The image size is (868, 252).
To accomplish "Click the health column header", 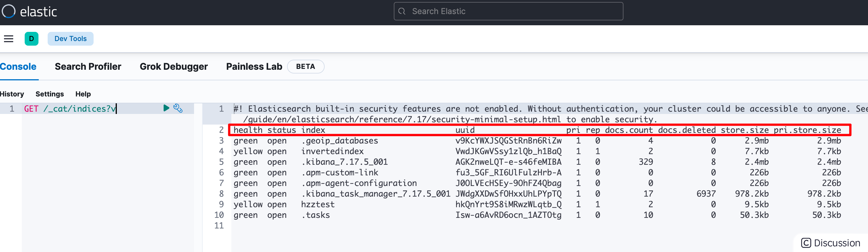I will (x=248, y=130).
